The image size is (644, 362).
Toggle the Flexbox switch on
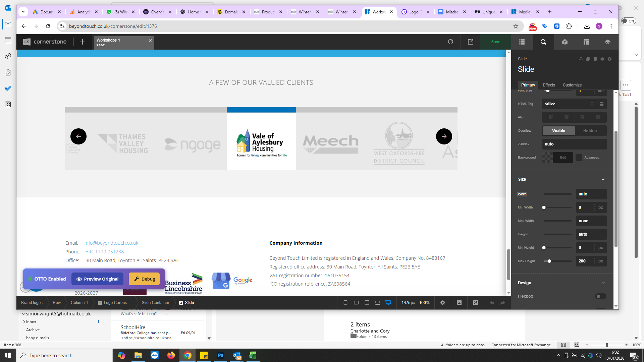[x=600, y=296]
